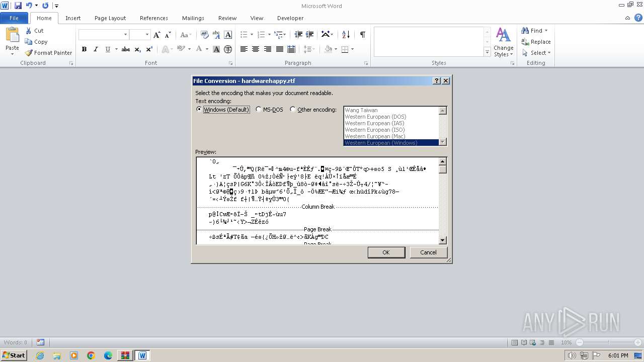The width and height of the screenshot is (644, 362).
Task: Select Western European (DOS) encoding
Action: pyautogui.click(x=391, y=117)
